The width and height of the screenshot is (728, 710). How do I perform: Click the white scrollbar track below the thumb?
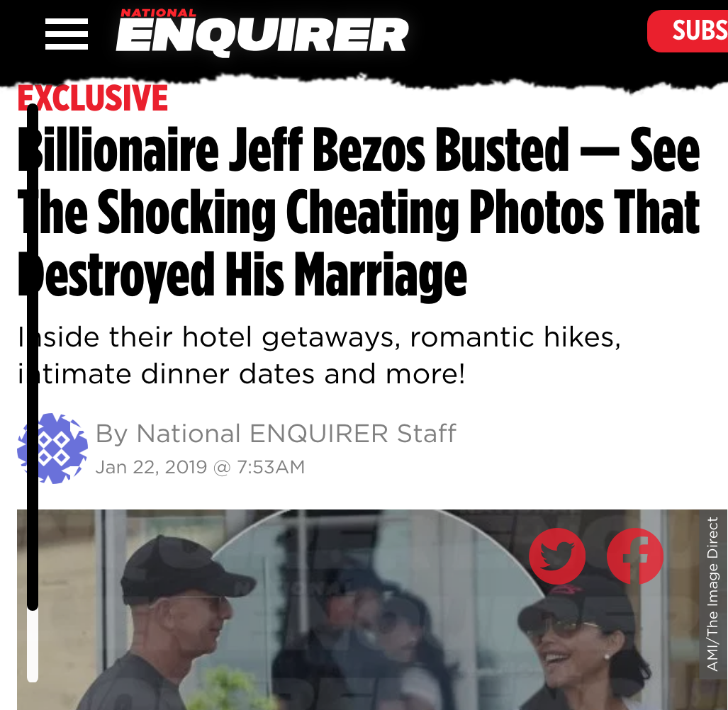tap(33, 646)
